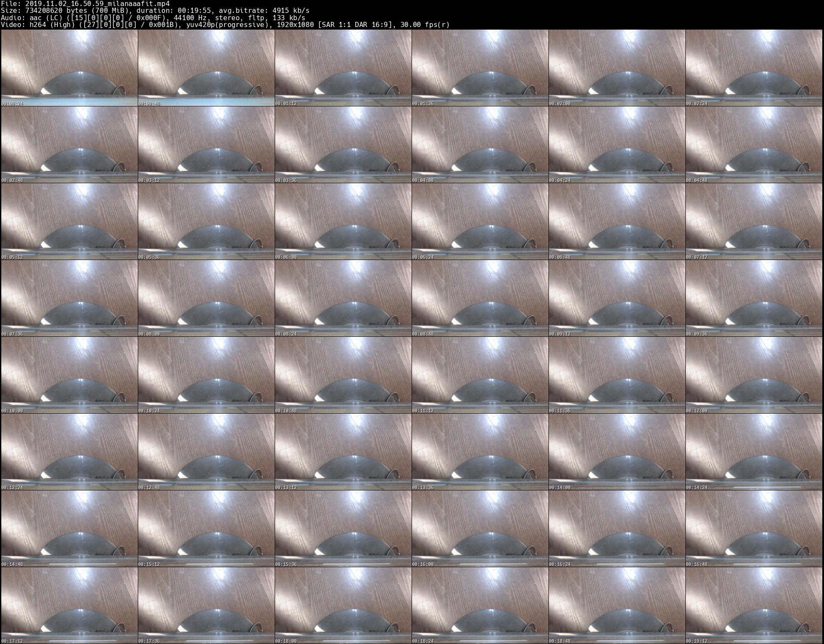Click the timestamp text 00:18:00

click(286, 641)
